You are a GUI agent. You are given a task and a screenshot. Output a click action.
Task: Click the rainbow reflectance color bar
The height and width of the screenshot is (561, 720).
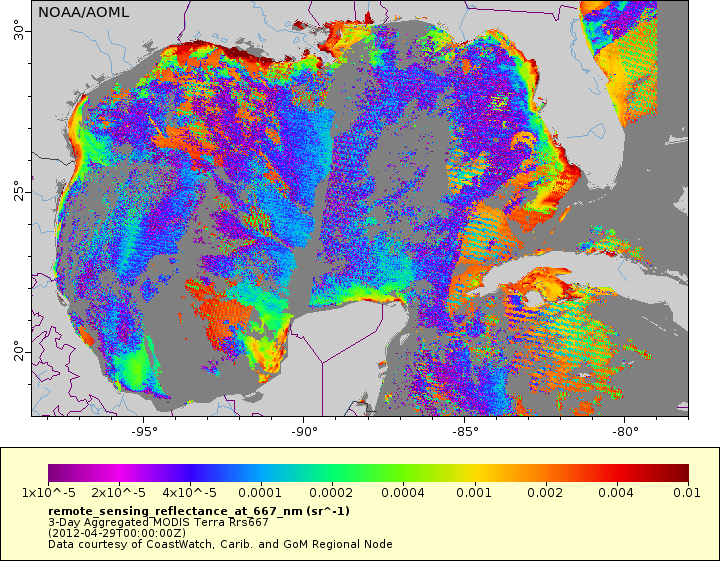368,473
